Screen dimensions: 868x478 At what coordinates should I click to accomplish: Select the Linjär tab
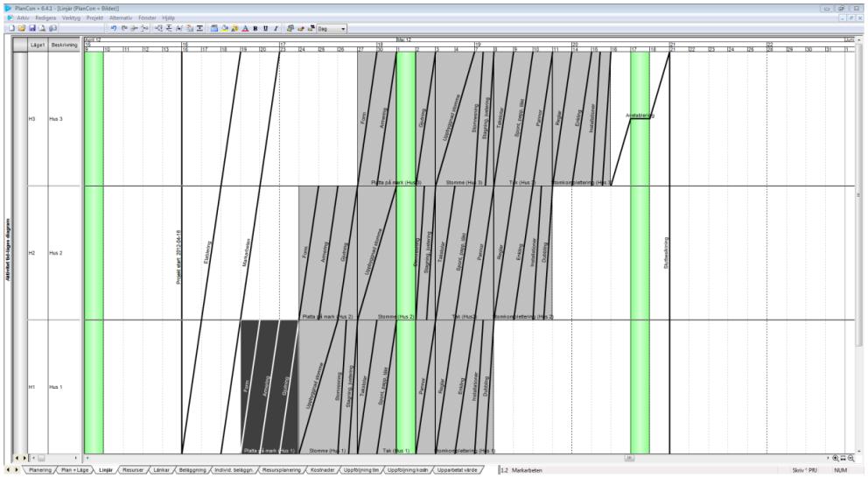click(x=105, y=470)
